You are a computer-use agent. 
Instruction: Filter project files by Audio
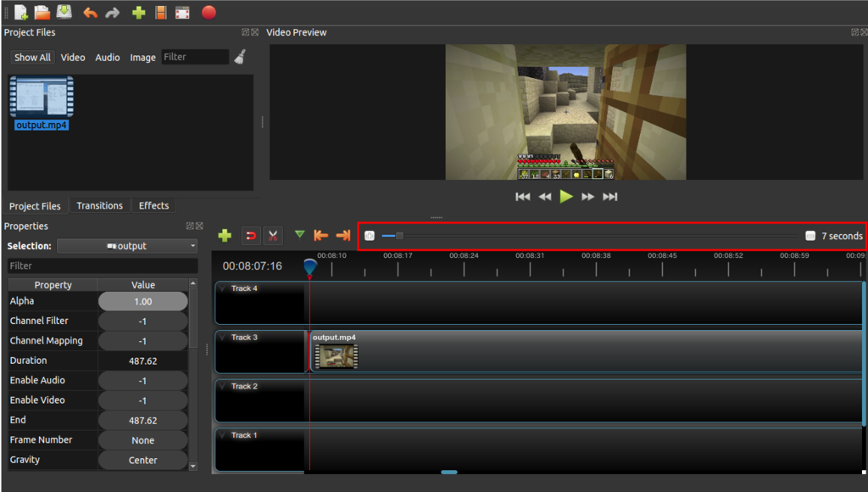tap(108, 57)
